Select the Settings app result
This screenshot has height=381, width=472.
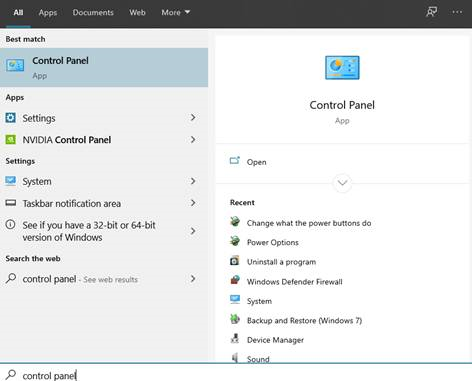click(x=104, y=118)
